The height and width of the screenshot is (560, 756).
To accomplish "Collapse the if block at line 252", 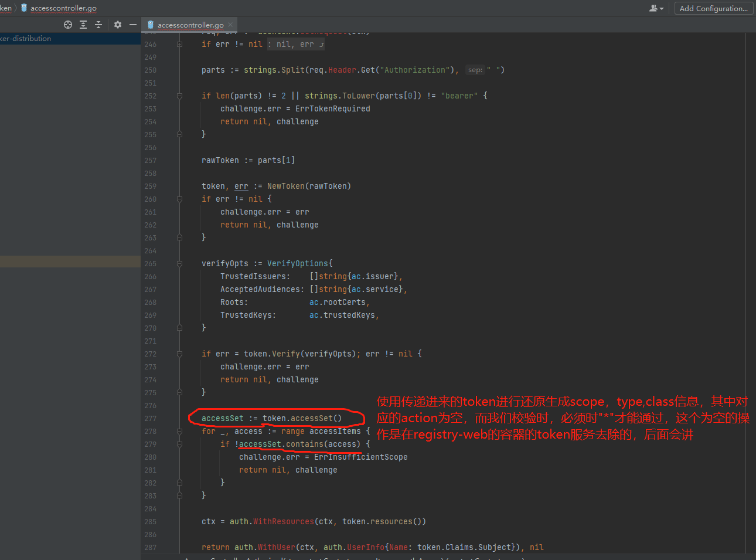I will (179, 95).
